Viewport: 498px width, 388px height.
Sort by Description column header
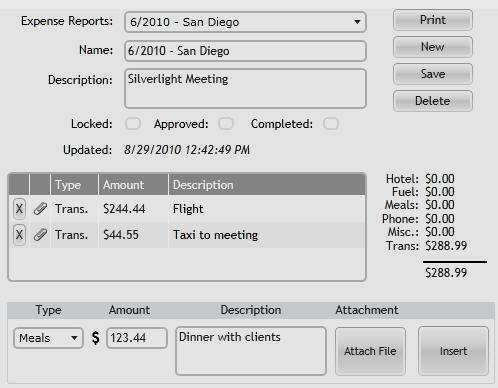[267, 185]
